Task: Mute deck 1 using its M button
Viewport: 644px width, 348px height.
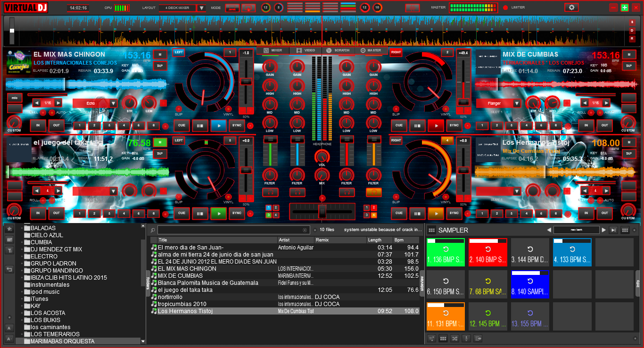Action: pos(159,54)
